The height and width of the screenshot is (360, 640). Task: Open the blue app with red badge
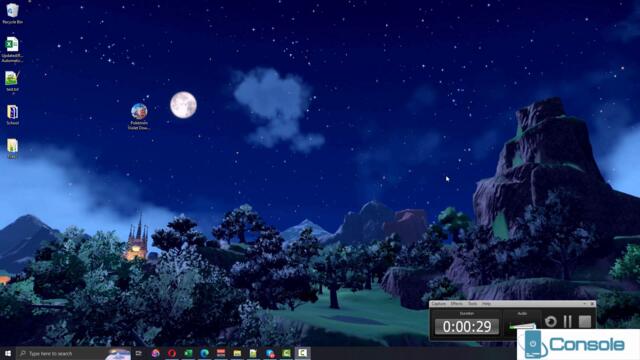click(x=270, y=353)
